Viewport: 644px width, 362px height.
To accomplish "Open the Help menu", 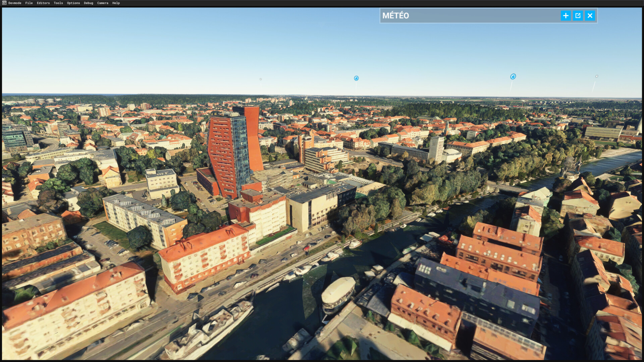I will (116, 3).
